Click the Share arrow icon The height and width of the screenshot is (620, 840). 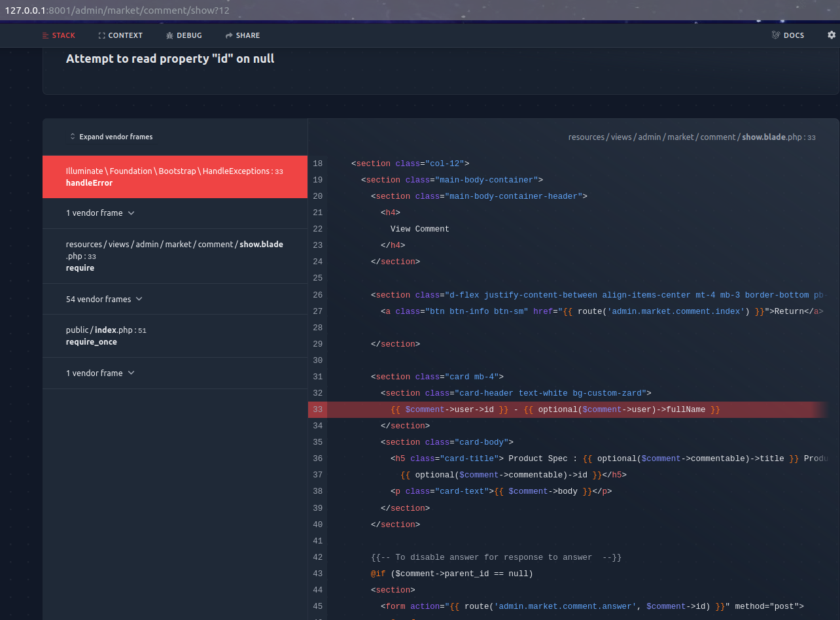click(x=229, y=35)
